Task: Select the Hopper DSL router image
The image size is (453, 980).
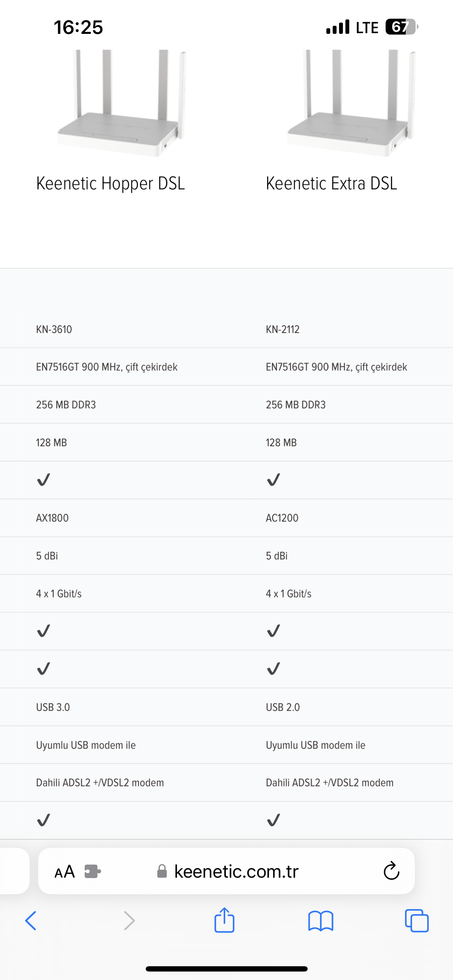Action: (121, 103)
